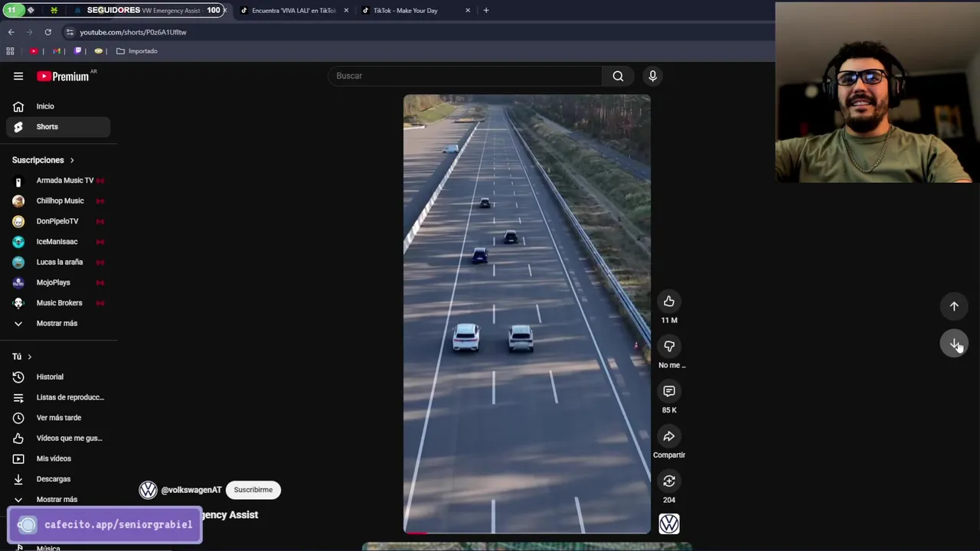Open Armada Music TV channel
Image resolution: width=980 pixels, height=551 pixels.
tap(58, 181)
